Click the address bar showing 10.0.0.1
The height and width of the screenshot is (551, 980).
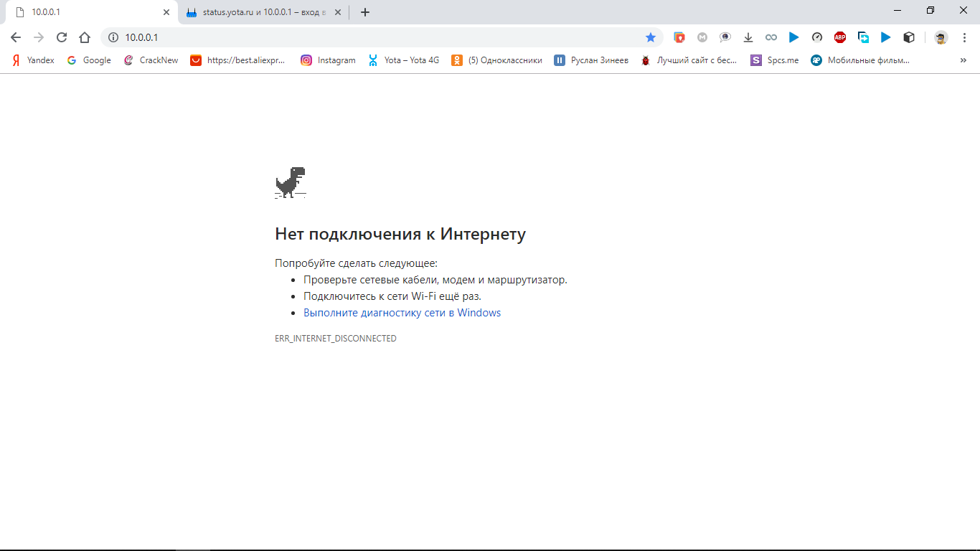(380, 37)
